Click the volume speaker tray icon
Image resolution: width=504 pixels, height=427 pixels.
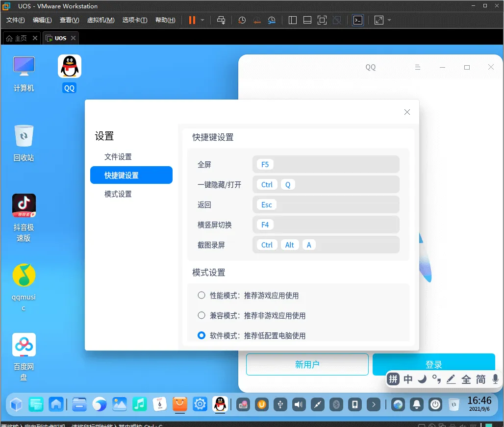(299, 404)
